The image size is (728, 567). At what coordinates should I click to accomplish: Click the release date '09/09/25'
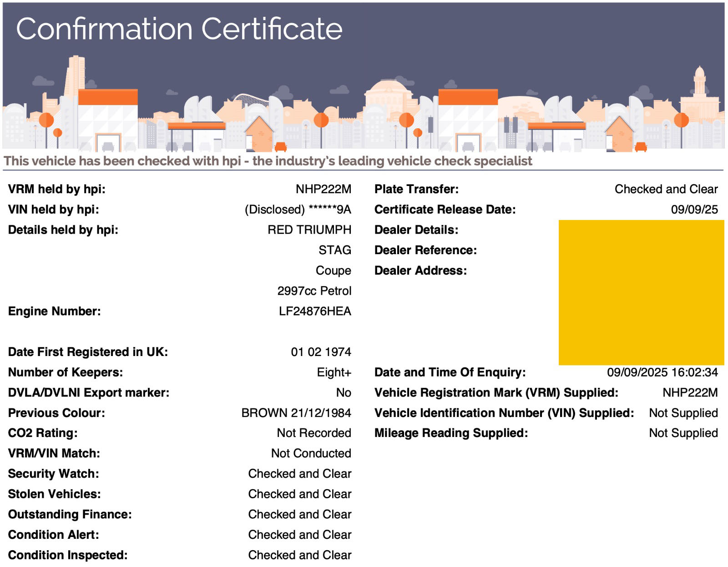[x=694, y=210]
